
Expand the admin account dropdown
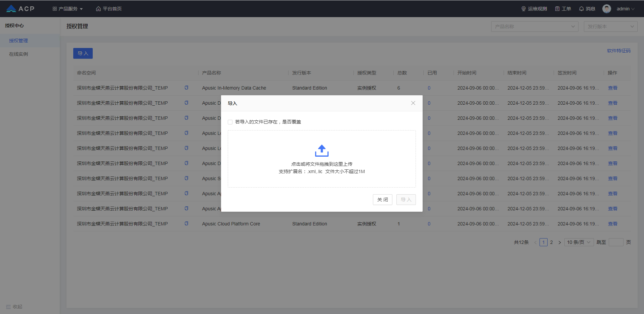pyautogui.click(x=626, y=9)
